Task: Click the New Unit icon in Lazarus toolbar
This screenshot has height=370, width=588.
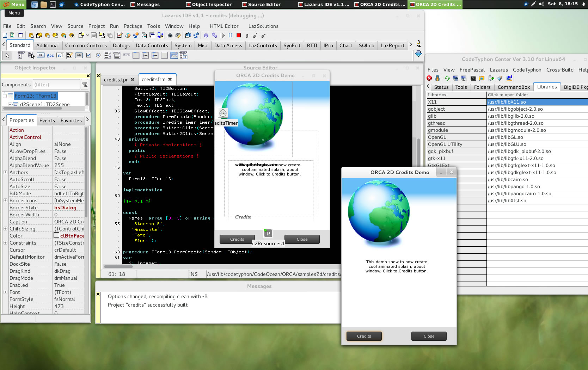Action: 5,35
